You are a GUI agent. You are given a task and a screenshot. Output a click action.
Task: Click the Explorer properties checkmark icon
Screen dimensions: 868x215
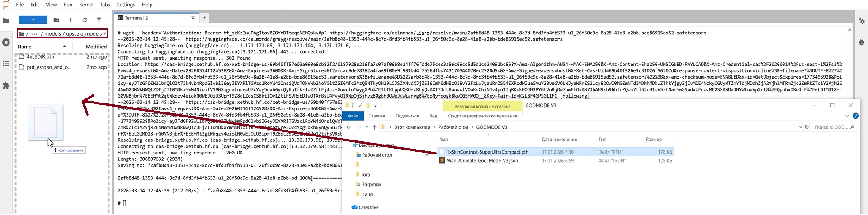tap(359, 106)
